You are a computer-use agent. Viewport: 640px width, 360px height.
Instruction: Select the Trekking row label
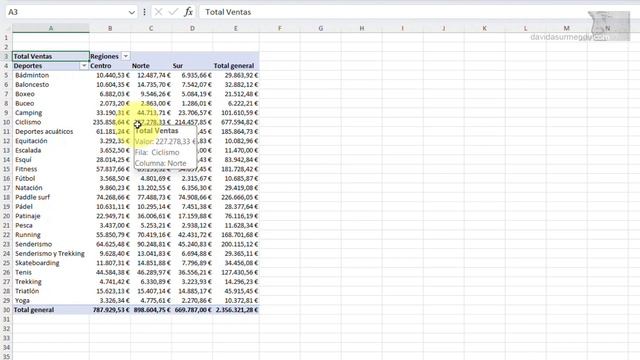click(28, 282)
